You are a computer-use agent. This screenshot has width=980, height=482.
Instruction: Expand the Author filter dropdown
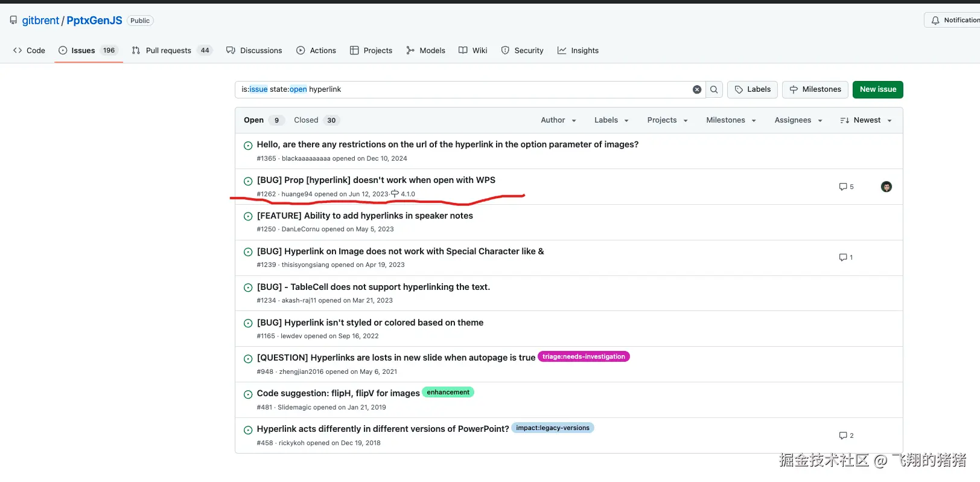coord(558,120)
